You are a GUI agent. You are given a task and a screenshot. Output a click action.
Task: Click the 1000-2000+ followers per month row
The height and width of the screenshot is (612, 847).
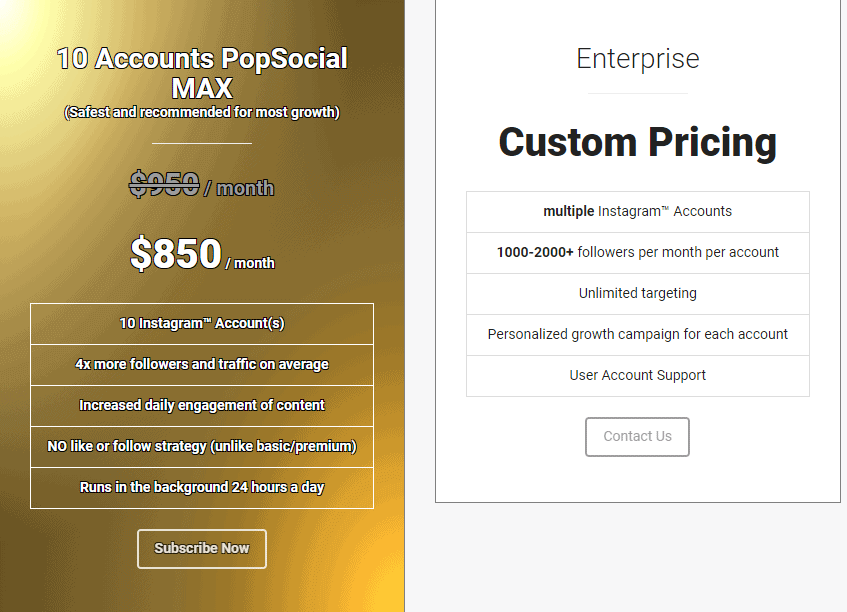pos(637,253)
